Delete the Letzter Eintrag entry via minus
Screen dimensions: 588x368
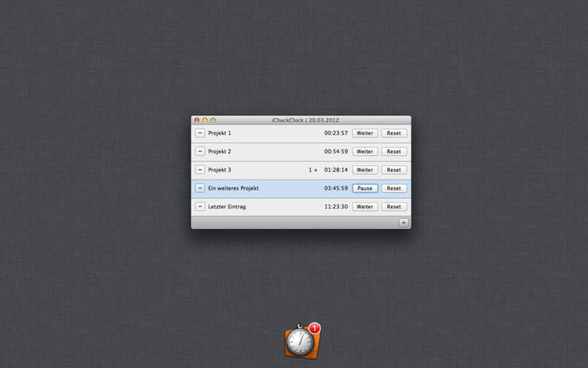pos(200,207)
